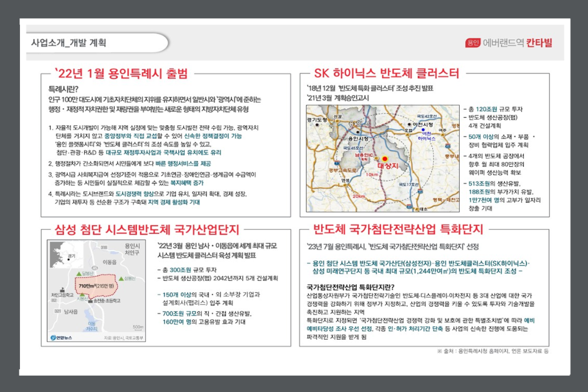Click the '대상지' label on the map
Image resolution: width=588 pixels, height=392 pixels.
(x=387, y=166)
